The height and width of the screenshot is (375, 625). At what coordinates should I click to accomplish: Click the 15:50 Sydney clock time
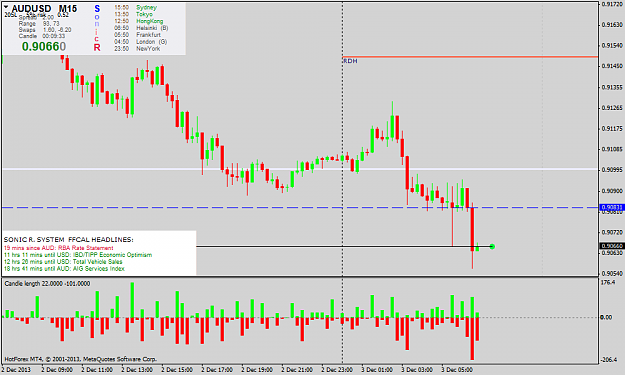pos(122,8)
